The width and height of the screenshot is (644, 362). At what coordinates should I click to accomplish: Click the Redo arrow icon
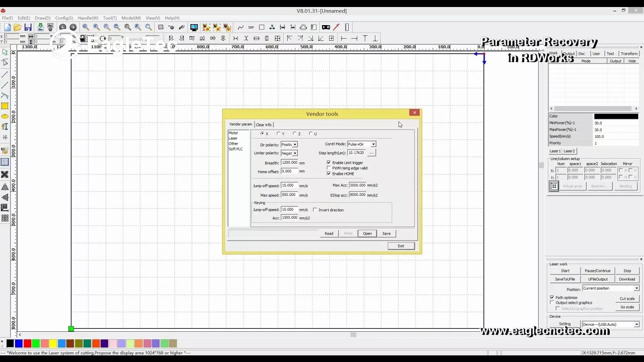click(73, 27)
